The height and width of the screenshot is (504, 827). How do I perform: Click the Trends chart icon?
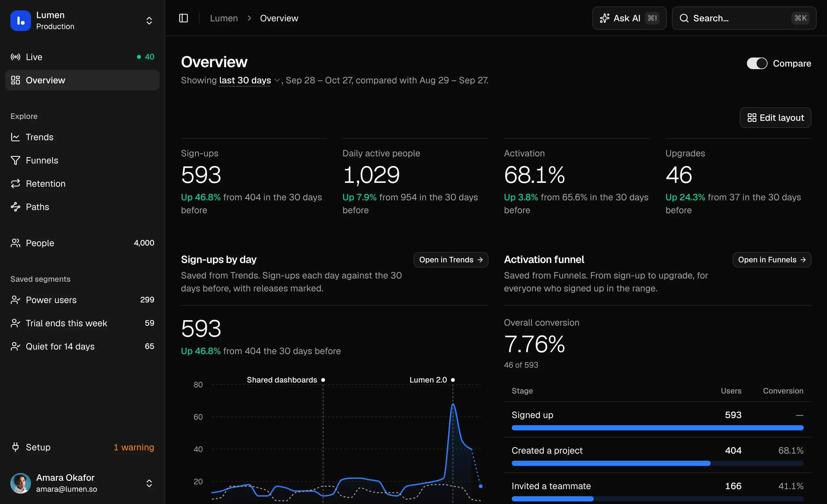coord(16,137)
